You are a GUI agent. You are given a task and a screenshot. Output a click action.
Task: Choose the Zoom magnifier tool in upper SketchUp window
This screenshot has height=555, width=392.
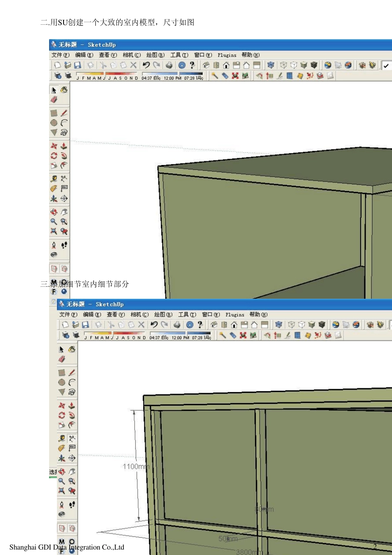click(54, 222)
